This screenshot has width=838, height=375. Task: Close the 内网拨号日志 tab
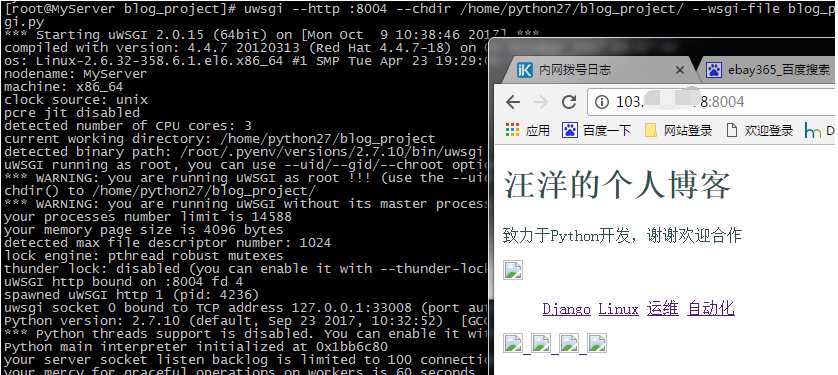679,70
